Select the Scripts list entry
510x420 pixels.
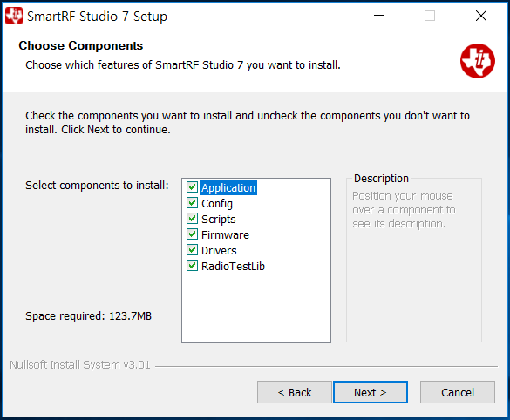219,219
